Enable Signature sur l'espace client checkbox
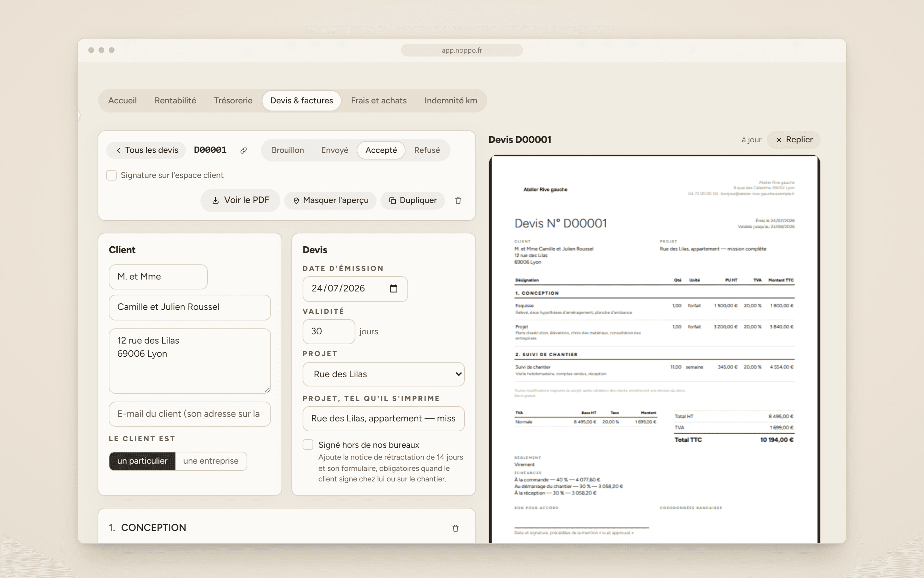The width and height of the screenshot is (924, 578). pyautogui.click(x=111, y=175)
